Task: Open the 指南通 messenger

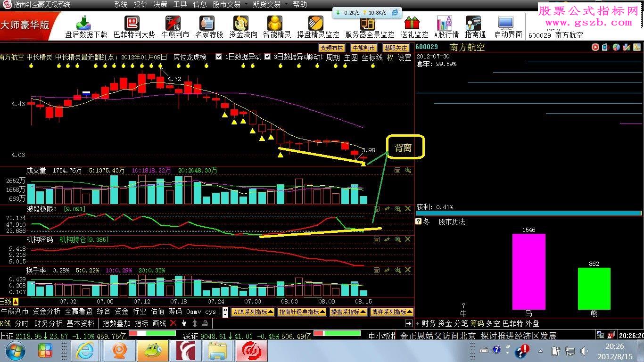Action: pyautogui.click(x=475, y=27)
